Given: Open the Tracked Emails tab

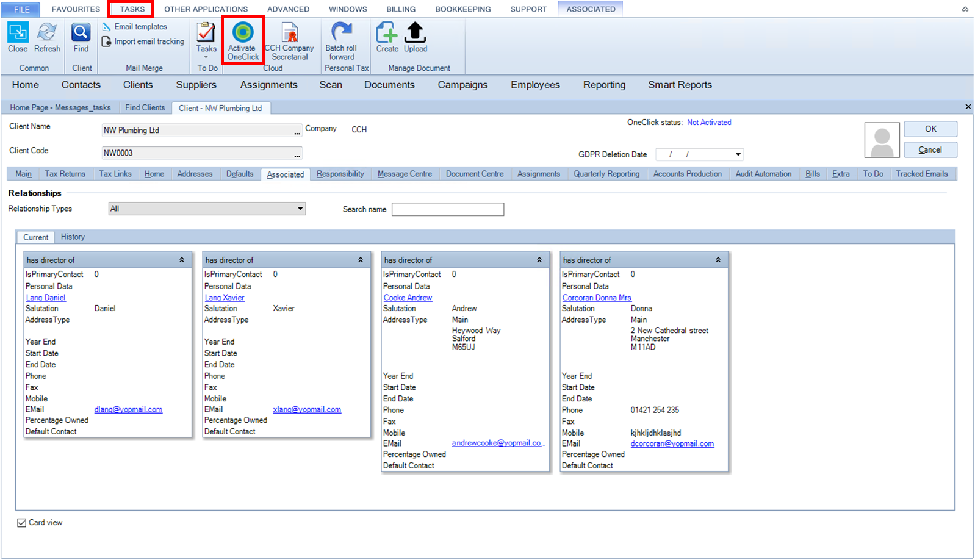Looking at the screenshot, I should (x=921, y=174).
